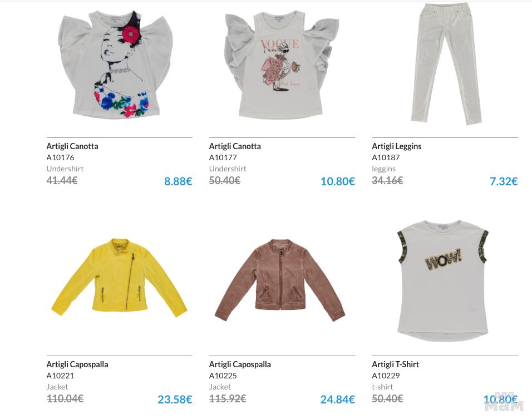Image resolution: width=532 pixels, height=419 pixels.
Task: Click the leggins category label under A10187
Action: coord(384,169)
